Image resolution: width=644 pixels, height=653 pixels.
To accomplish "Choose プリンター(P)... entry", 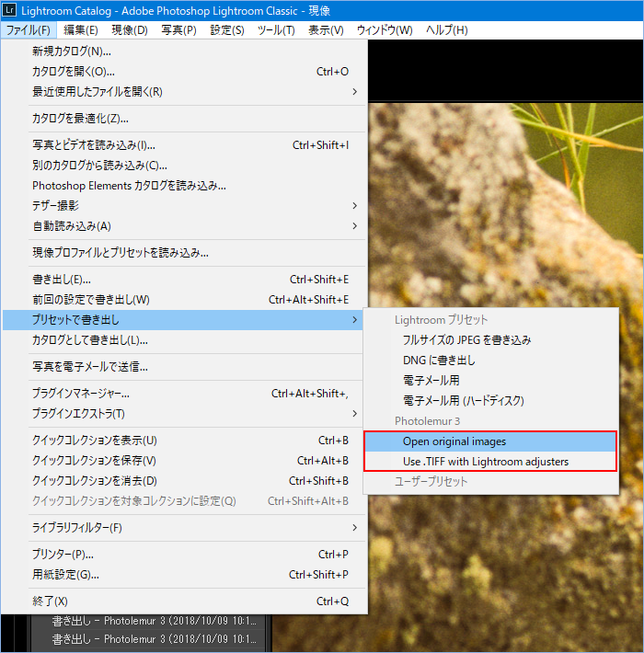I will [184, 555].
